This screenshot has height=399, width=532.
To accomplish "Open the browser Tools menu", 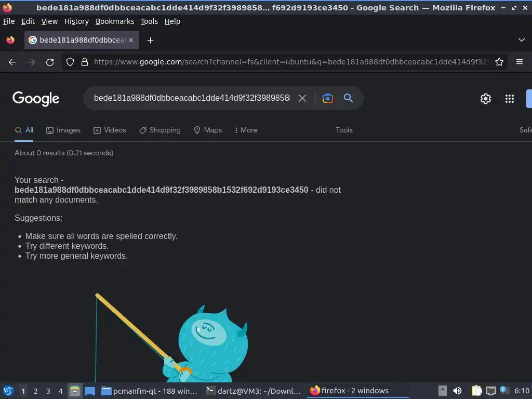I will coord(149,21).
